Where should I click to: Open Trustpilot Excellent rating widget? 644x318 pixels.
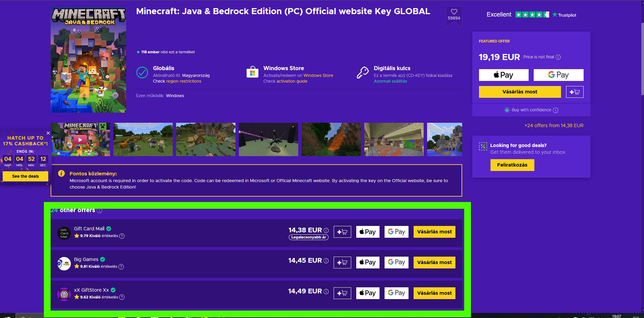(531, 15)
